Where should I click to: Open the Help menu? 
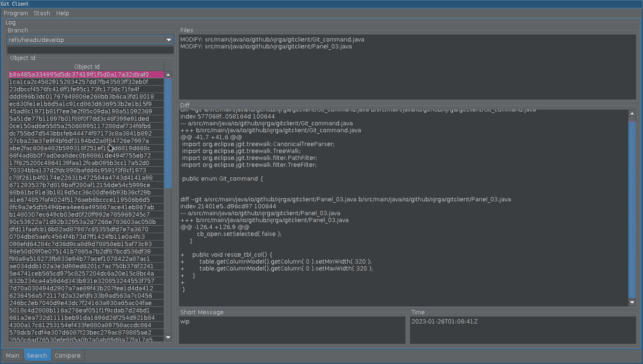pos(63,13)
